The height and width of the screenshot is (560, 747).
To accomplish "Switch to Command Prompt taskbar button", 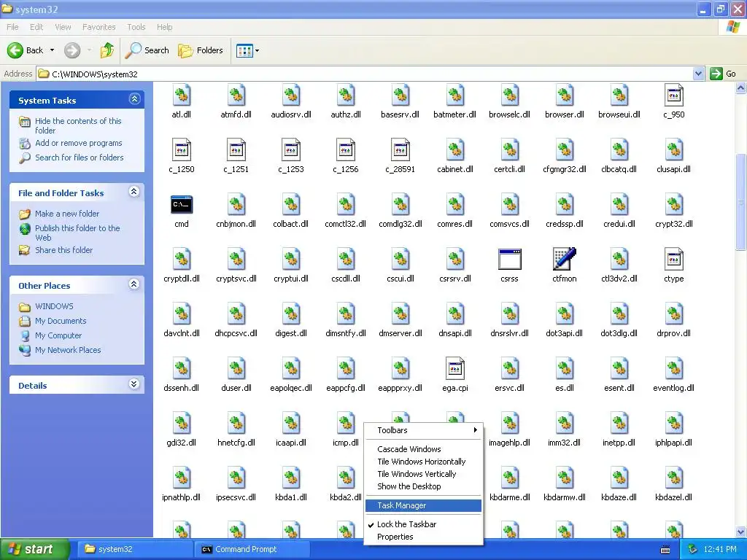I will [x=252, y=549].
